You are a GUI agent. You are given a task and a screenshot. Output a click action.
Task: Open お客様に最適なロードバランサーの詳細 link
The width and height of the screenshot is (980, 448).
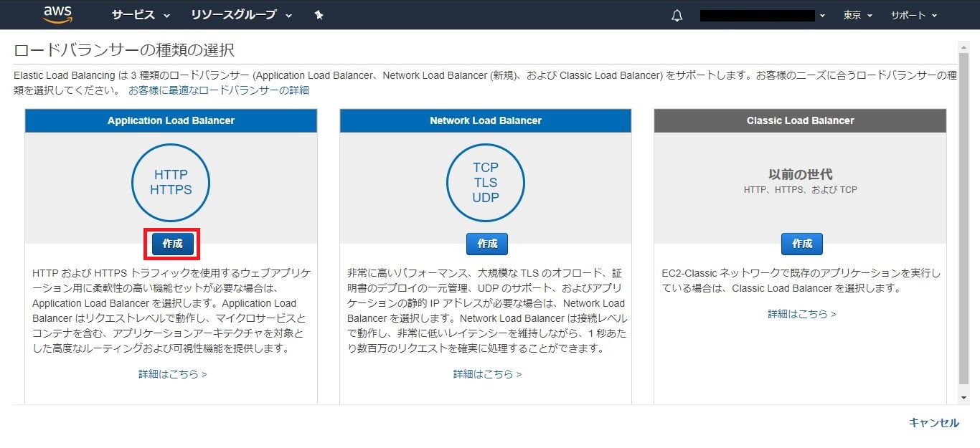point(218,90)
